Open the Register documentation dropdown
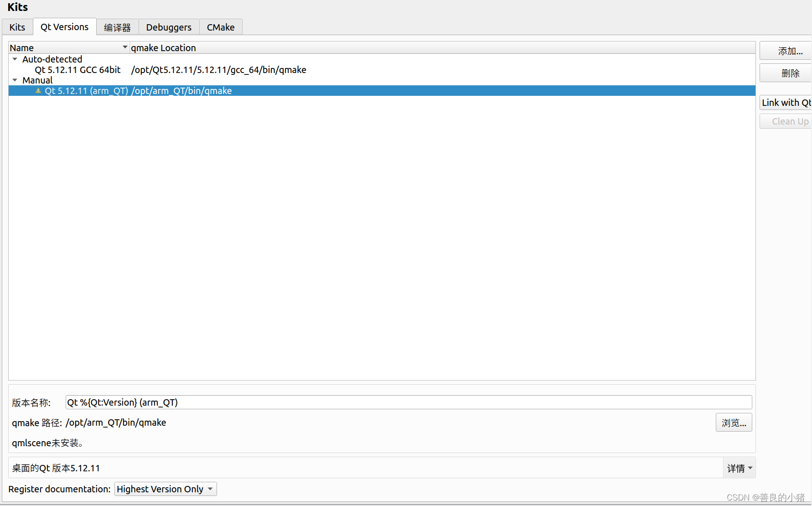 (x=166, y=489)
